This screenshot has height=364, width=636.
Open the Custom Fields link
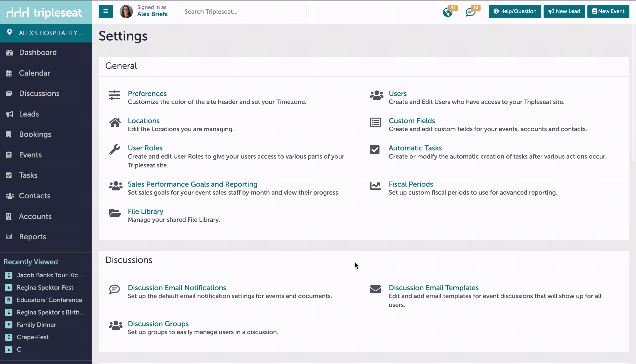pyautogui.click(x=412, y=121)
